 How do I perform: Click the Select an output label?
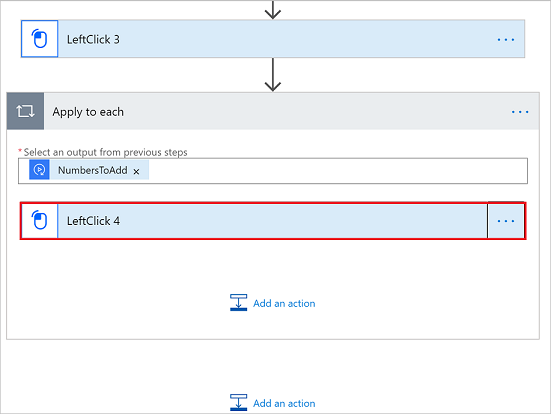[105, 152]
